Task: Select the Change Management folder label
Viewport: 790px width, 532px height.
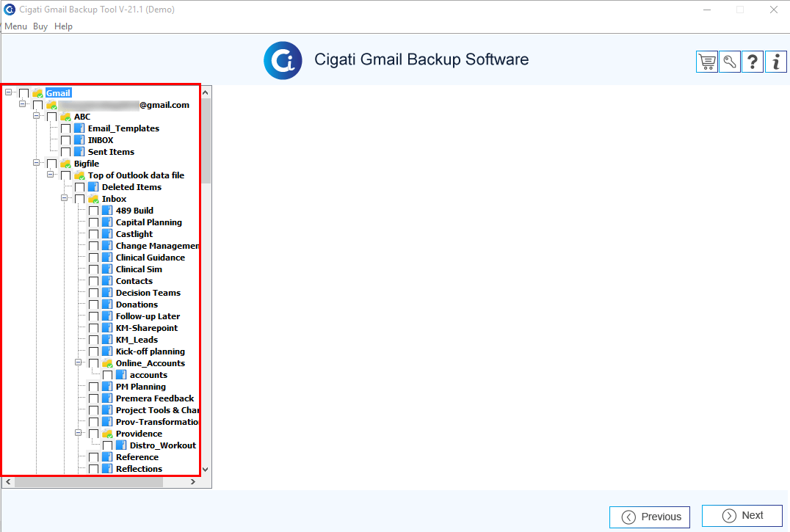Action: [157, 246]
